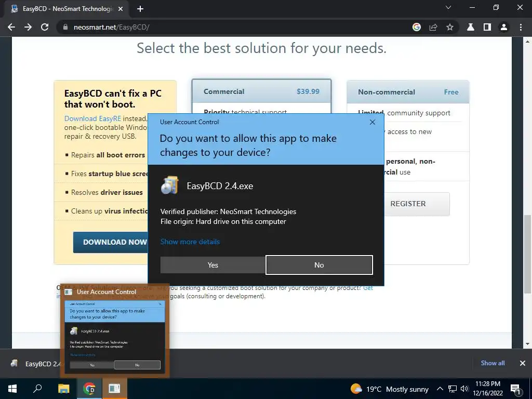Reload the neosmart.net page
This screenshot has width=532, height=399.
point(45,27)
